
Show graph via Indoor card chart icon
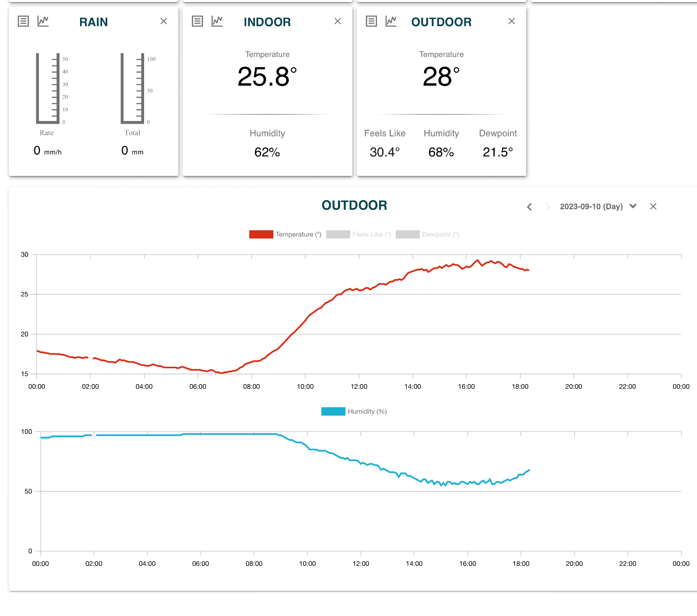(217, 21)
